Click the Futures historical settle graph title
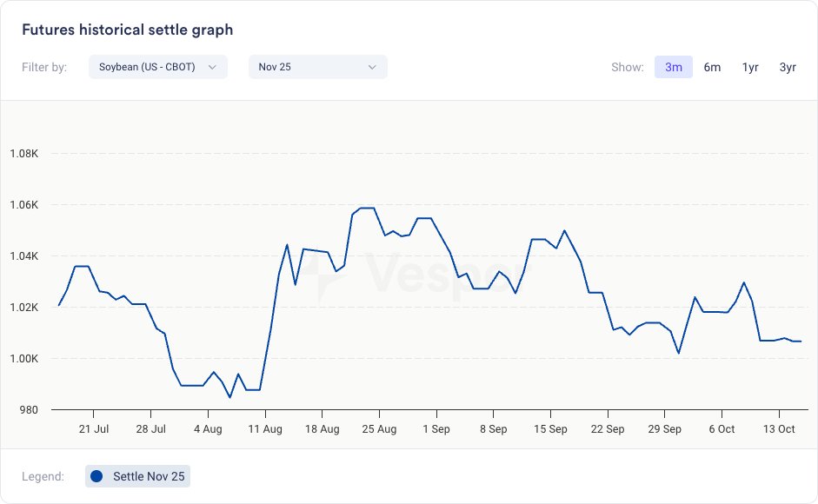This screenshot has width=818, height=504. pyautogui.click(x=127, y=30)
